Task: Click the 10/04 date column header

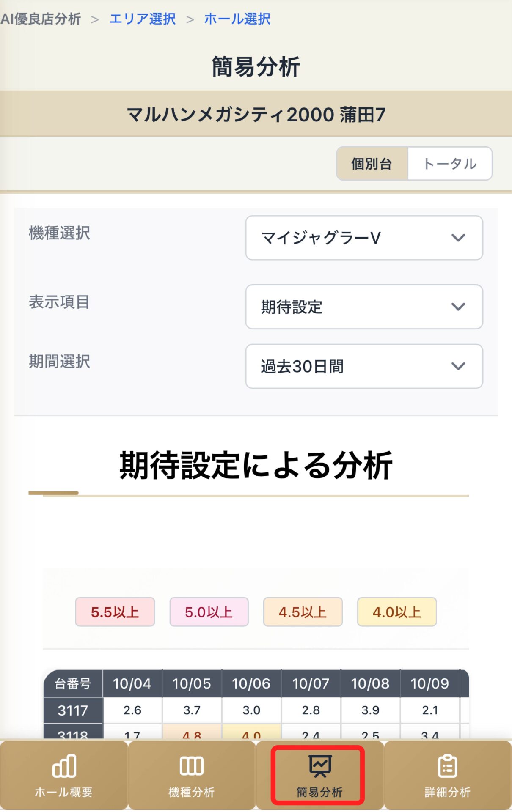Action: pyautogui.click(x=132, y=683)
